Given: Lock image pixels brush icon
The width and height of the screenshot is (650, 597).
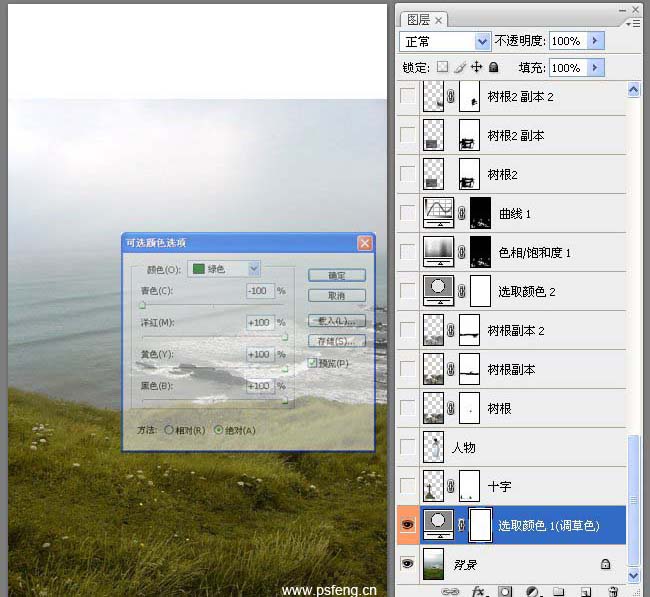Looking at the screenshot, I should (x=460, y=67).
